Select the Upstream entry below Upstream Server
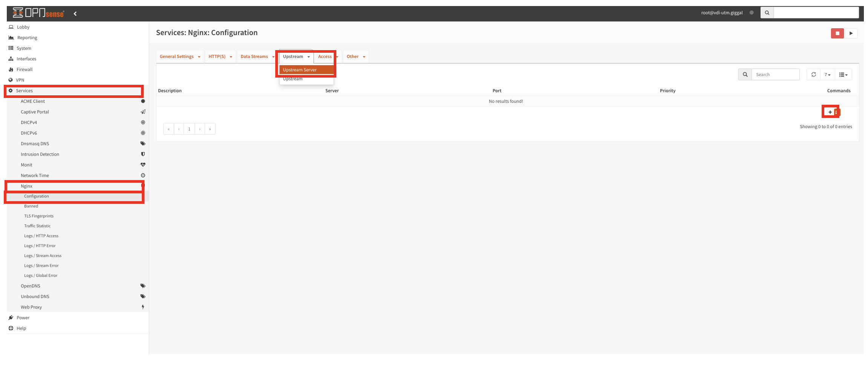Viewport: 868px width, 376px height. [x=307, y=79]
